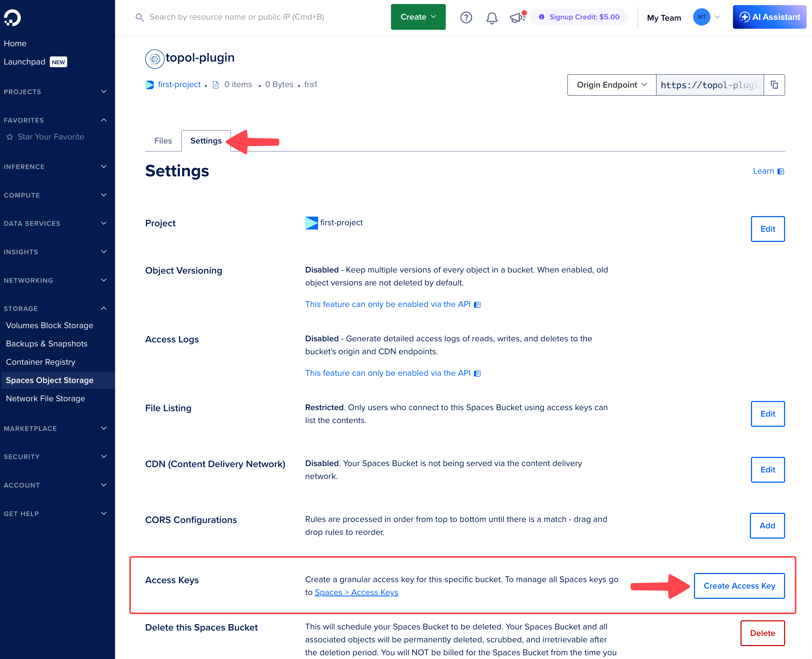Expand the Inference section

coord(104,167)
